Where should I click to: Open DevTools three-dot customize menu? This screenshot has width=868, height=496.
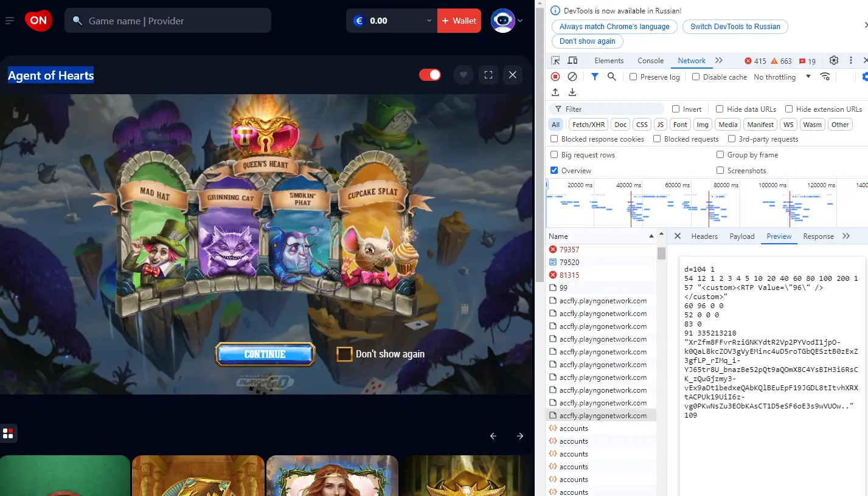850,61
